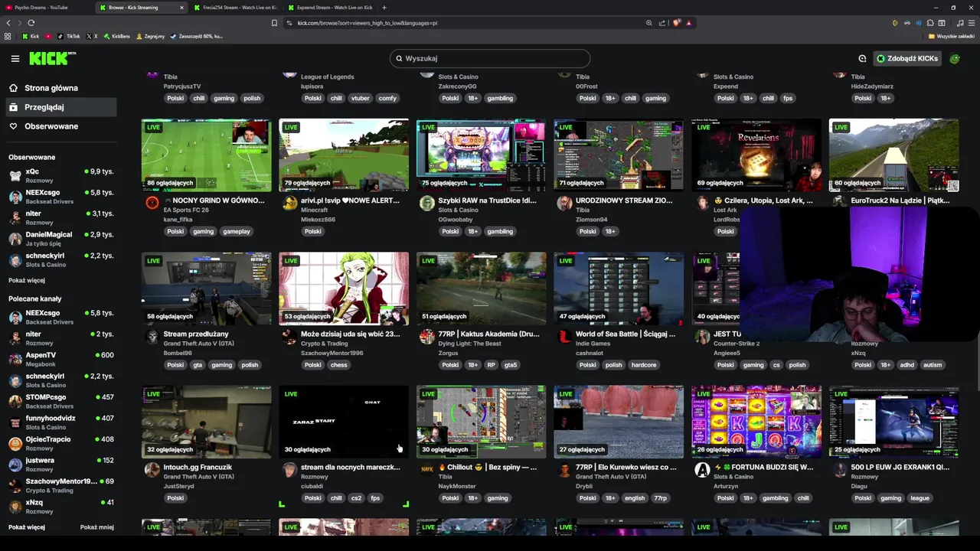Click the KICK logo
The height and width of the screenshot is (551, 980).
(52, 58)
